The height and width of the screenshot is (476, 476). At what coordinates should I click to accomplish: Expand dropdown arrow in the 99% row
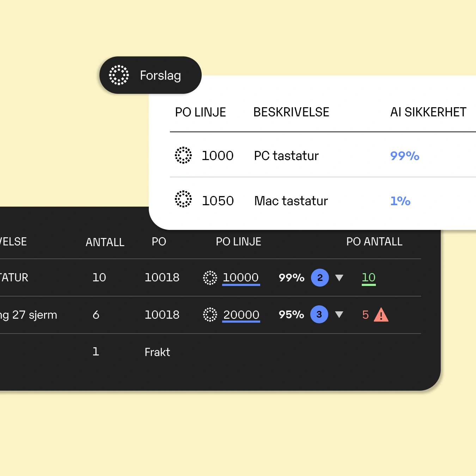pos(339,278)
